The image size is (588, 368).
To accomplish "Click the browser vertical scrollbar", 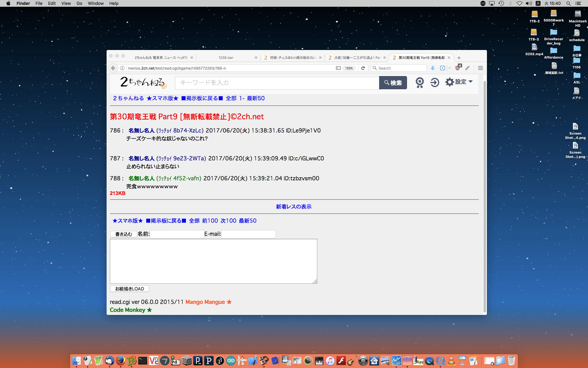I will [484, 196].
